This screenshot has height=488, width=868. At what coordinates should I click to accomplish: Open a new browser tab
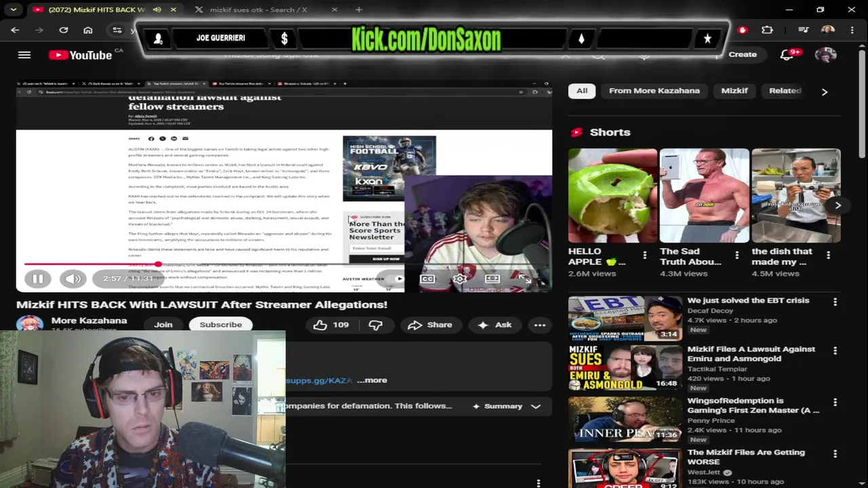click(x=359, y=9)
